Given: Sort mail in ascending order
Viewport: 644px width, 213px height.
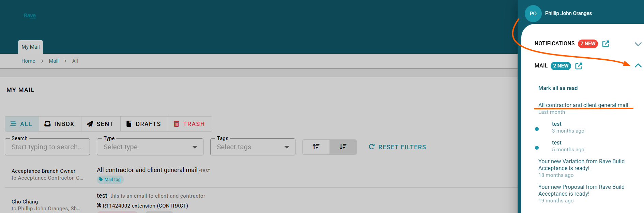Looking at the screenshot, I should pyautogui.click(x=316, y=147).
